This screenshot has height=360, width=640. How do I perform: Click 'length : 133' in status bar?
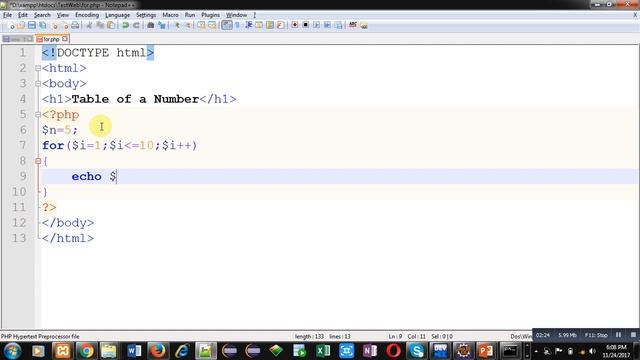(309, 337)
